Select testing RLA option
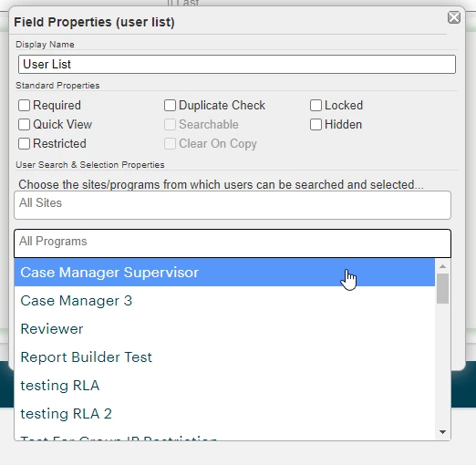Viewport: 476px width, 465px height. click(224, 386)
